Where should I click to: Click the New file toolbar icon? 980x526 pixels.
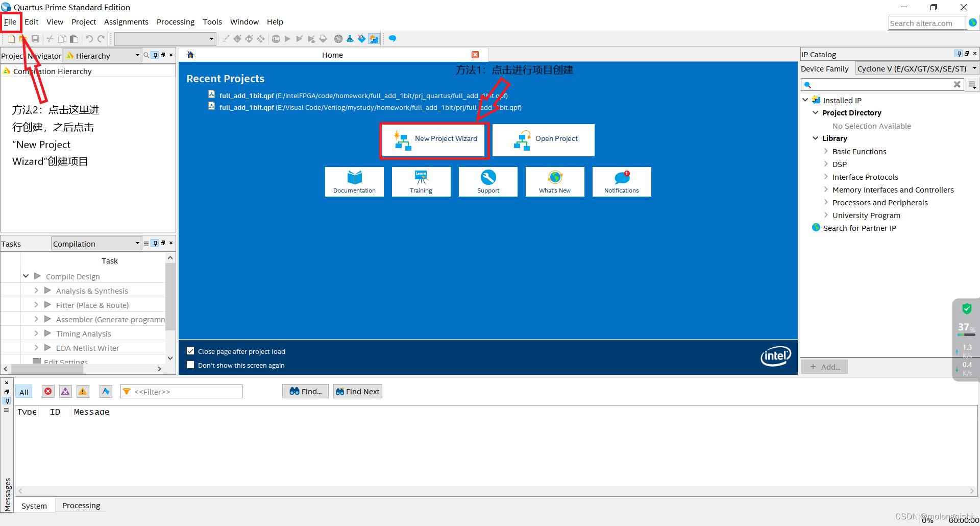click(x=12, y=39)
